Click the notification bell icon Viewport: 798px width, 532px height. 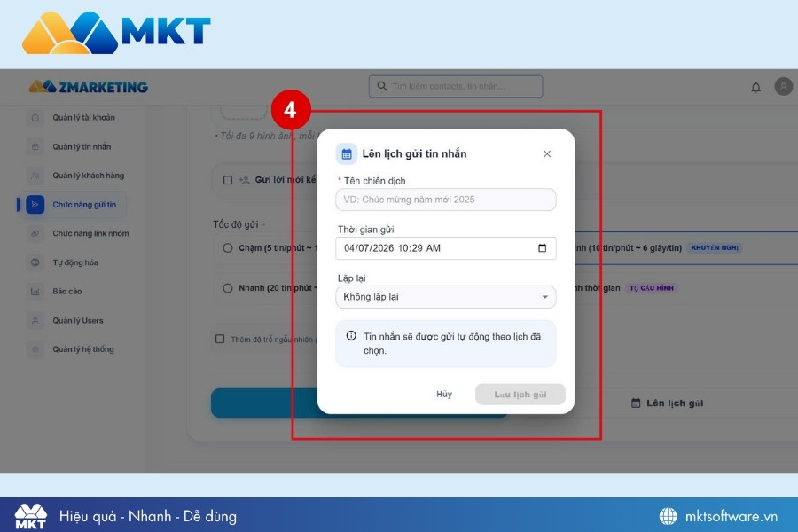tap(755, 87)
